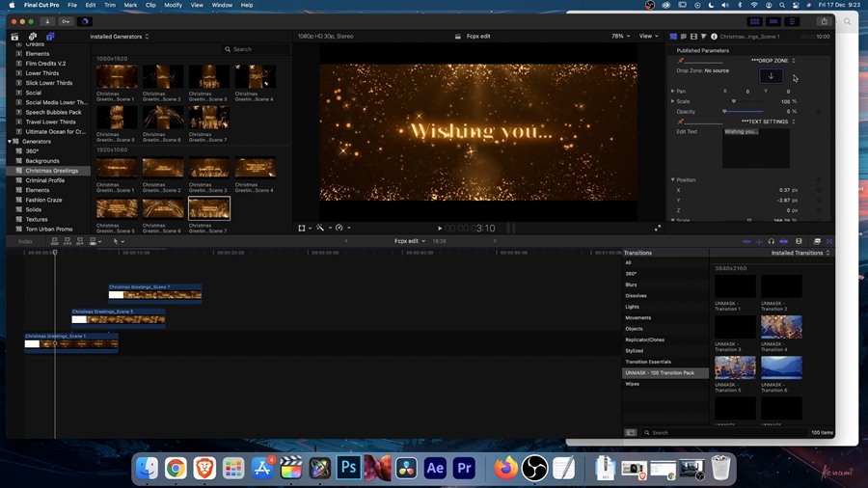Show the Photos and Audio sidebar
Image resolution: width=868 pixels, height=488 pixels.
coord(33,37)
